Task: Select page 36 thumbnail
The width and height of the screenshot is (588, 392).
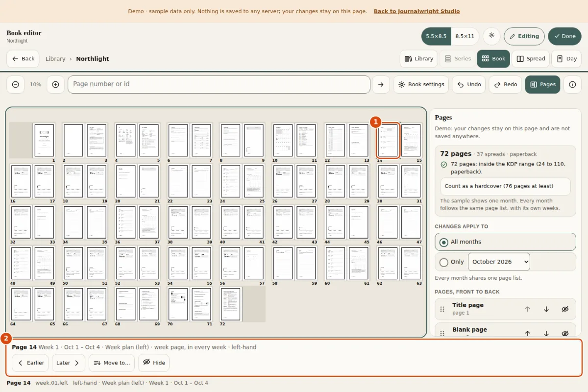Action: [125, 222]
